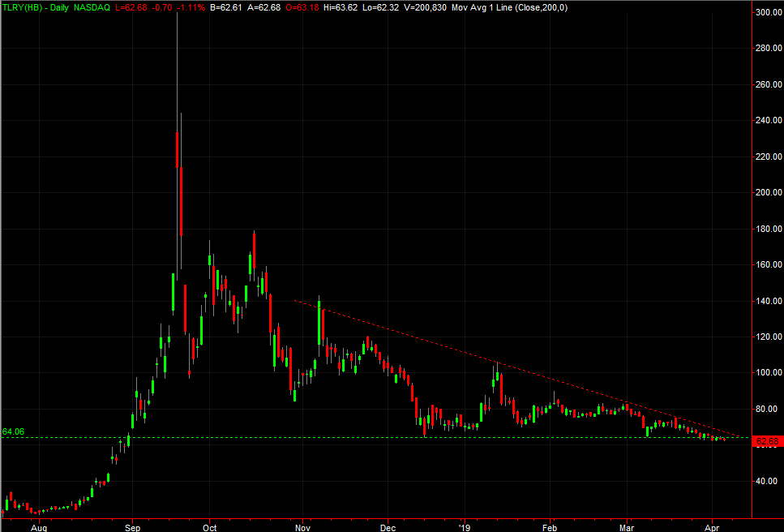Click the 200.00 price axis label
This screenshot has width=784, height=532.
click(x=769, y=192)
